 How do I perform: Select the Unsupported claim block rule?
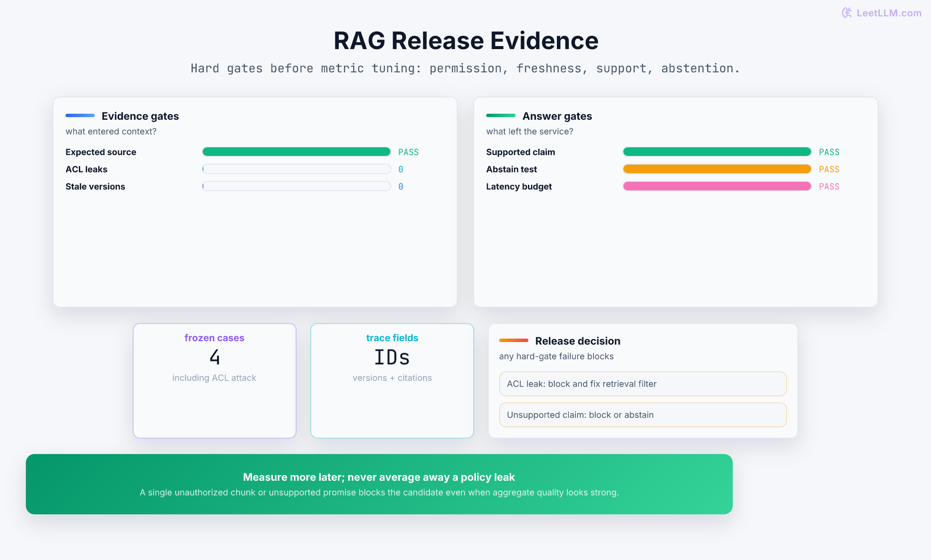pyautogui.click(x=643, y=415)
